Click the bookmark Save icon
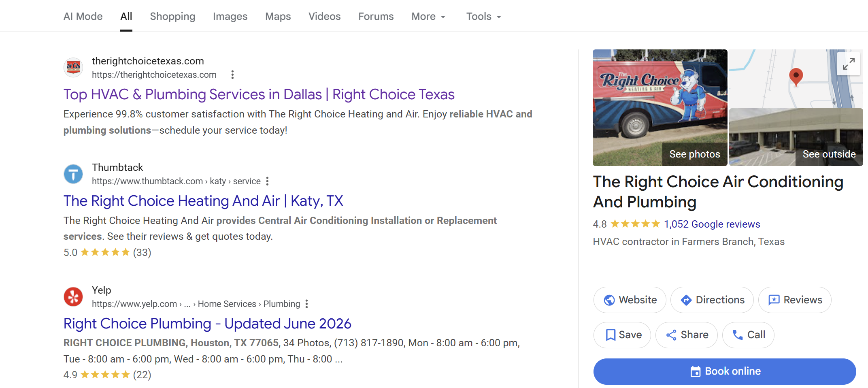Image resolution: width=868 pixels, height=388 pixels. (x=611, y=335)
